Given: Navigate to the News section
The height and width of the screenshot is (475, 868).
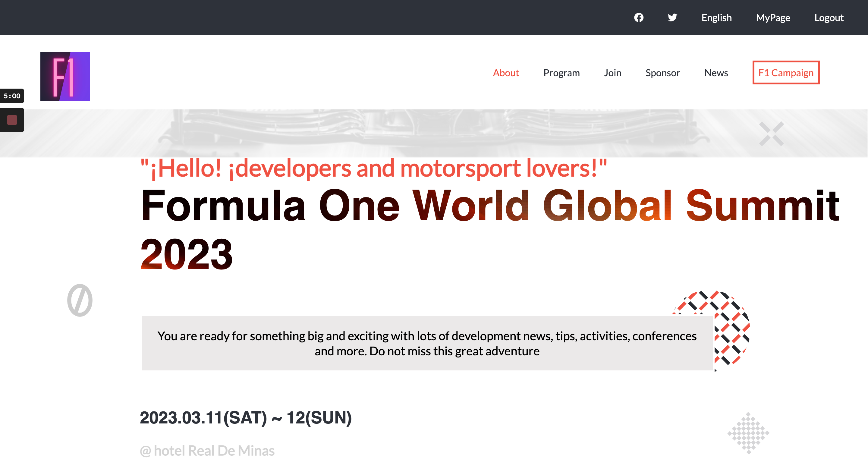Looking at the screenshot, I should (x=716, y=73).
